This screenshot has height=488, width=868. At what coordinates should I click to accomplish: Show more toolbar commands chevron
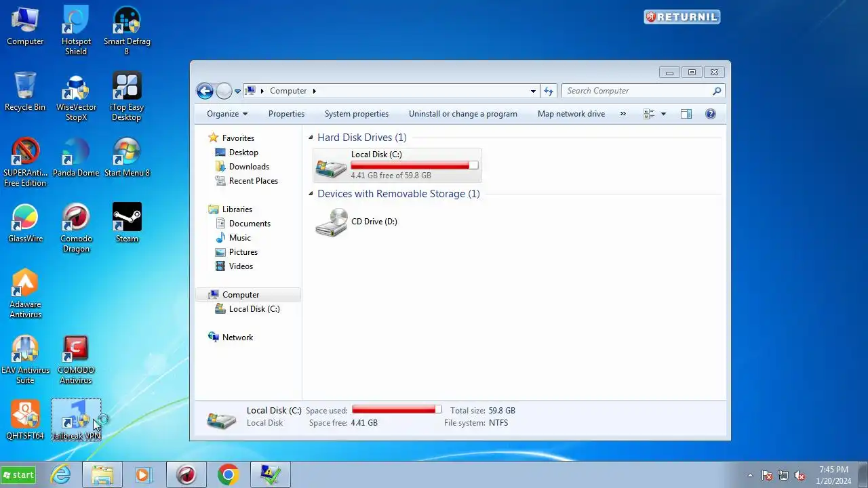point(623,114)
